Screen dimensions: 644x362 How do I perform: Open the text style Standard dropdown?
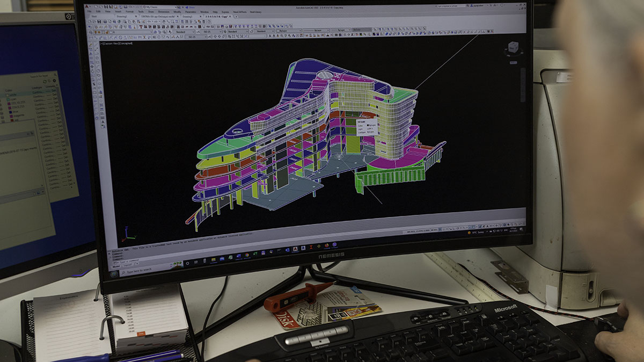pyautogui.click(x=184, y=32)
